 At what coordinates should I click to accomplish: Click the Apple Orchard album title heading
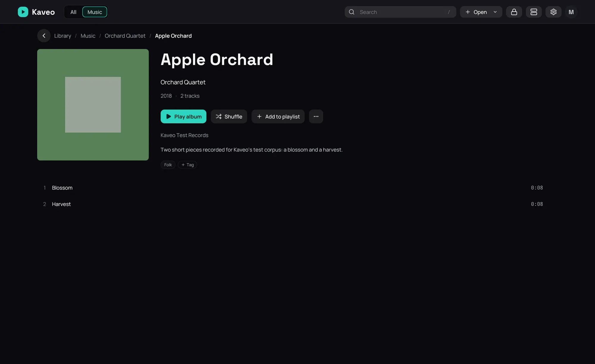[217, 59]
